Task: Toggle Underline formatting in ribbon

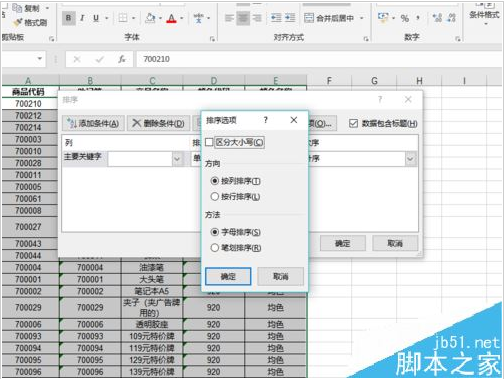Action: [96, 18]
